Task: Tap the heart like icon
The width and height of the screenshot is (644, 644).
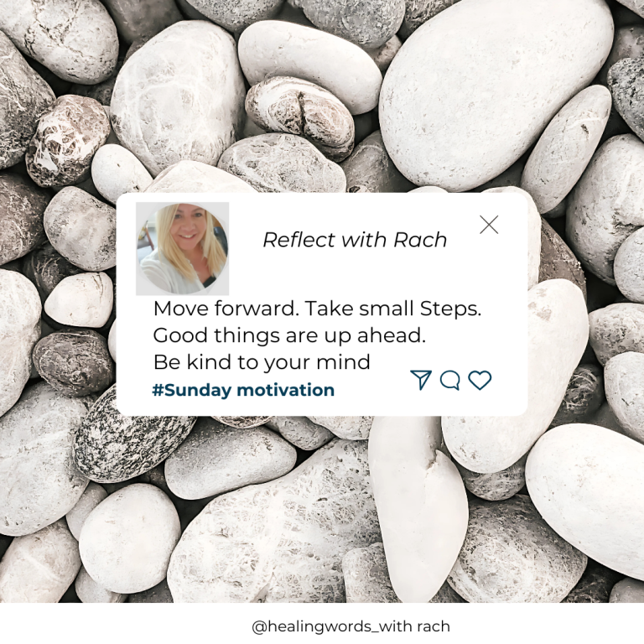Action: (x=480, y=380)
